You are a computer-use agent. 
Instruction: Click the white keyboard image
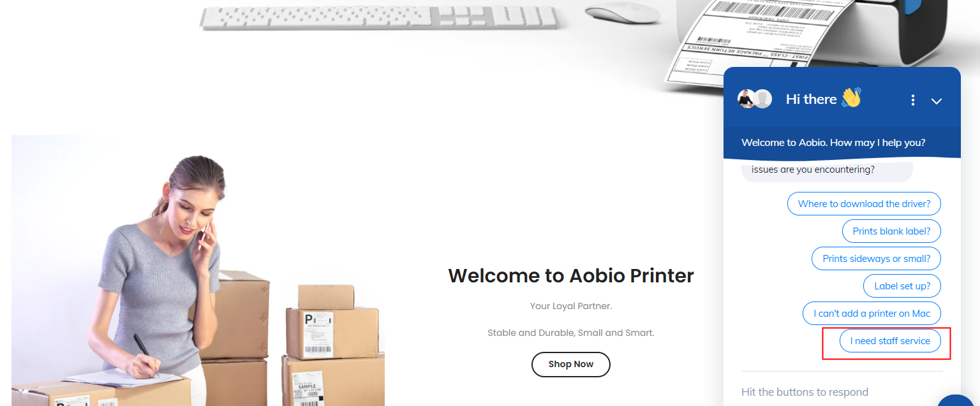pyautogui.click(x=379, y=16)
